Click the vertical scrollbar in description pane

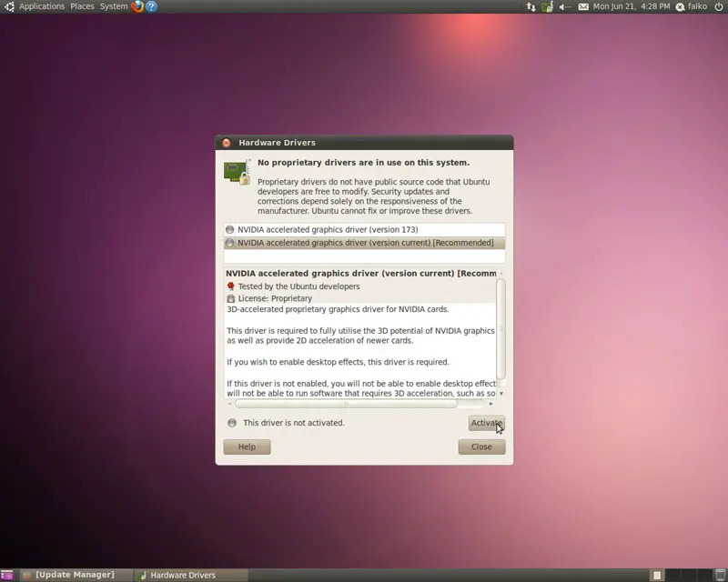point(501,329)
